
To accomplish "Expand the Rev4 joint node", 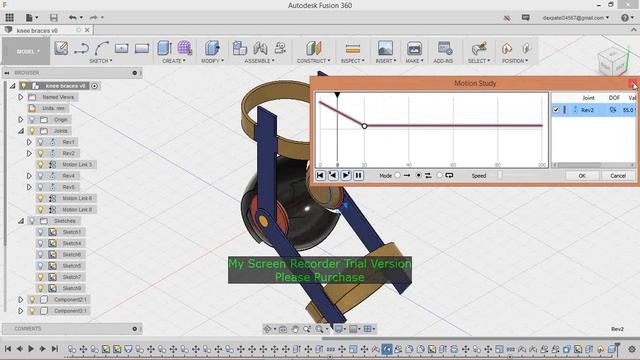I will pyautogui.click(x=29, y=176).
